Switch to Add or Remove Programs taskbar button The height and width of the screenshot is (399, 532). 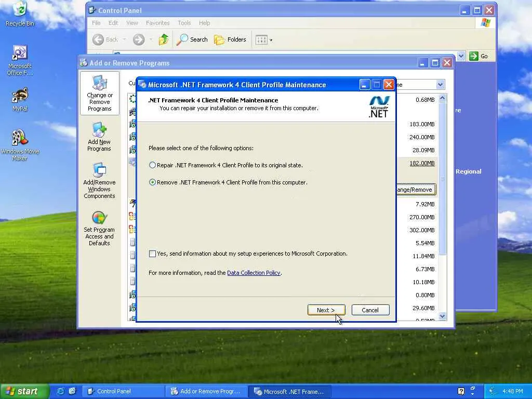207,391
